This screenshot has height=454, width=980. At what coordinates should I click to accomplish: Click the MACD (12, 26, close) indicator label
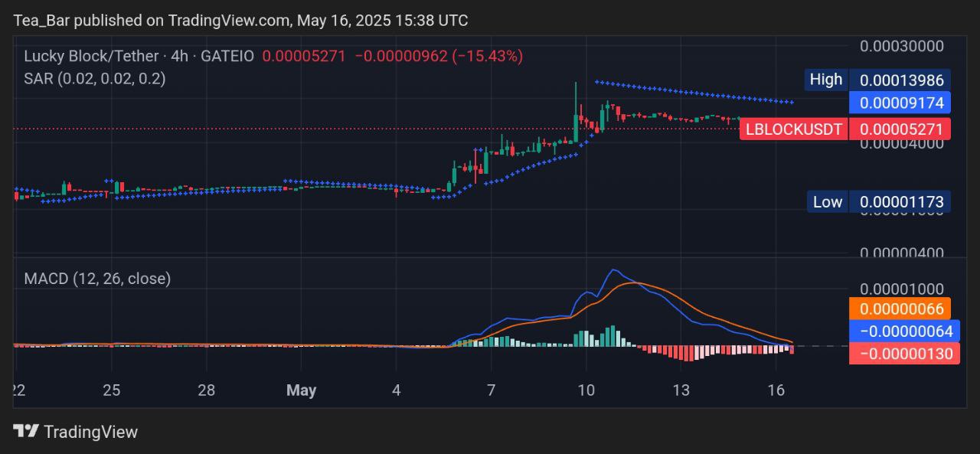97,279
